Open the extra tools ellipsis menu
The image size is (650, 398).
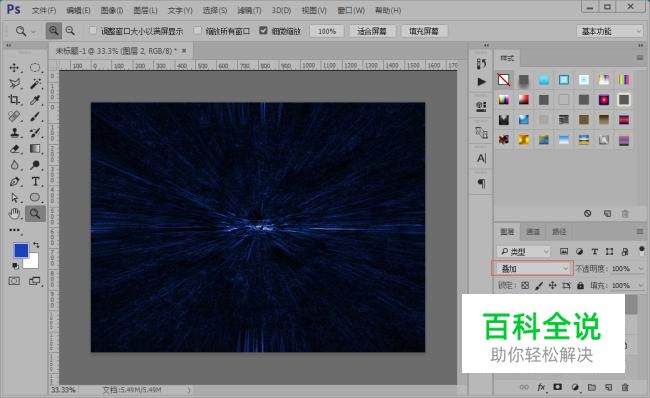tap(15, 230)
